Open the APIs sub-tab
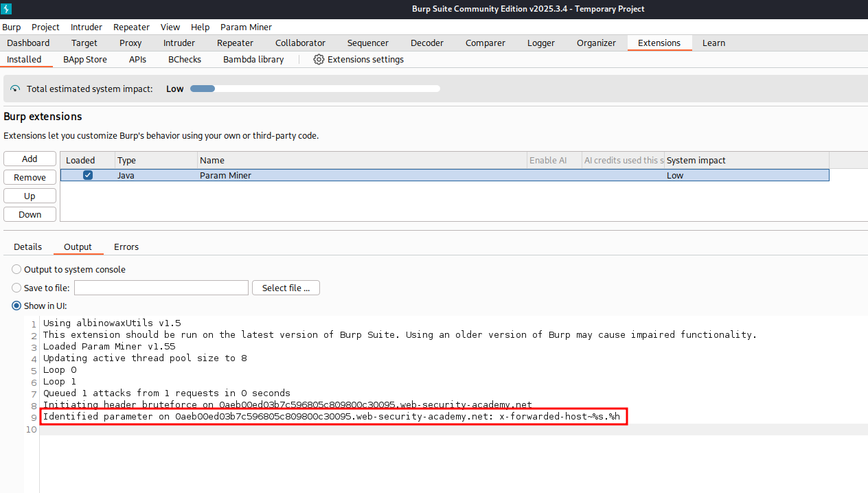 pyautogui.click(x=138, y=60)
